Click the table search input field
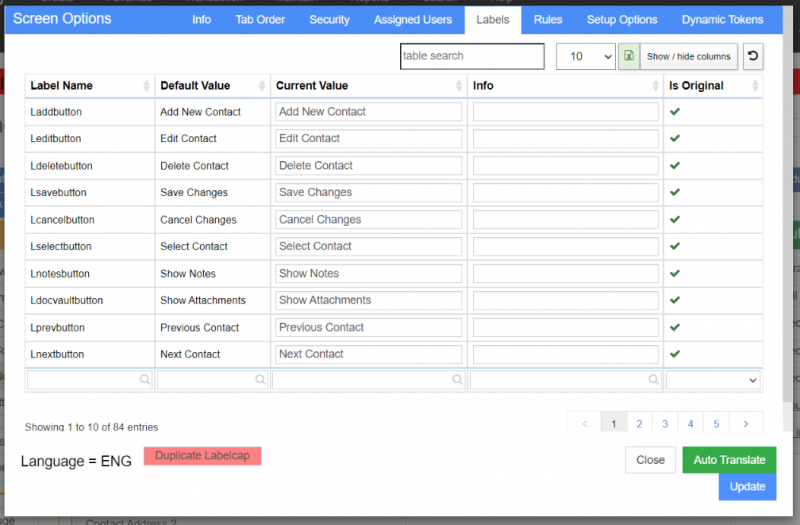 (472, 57)
